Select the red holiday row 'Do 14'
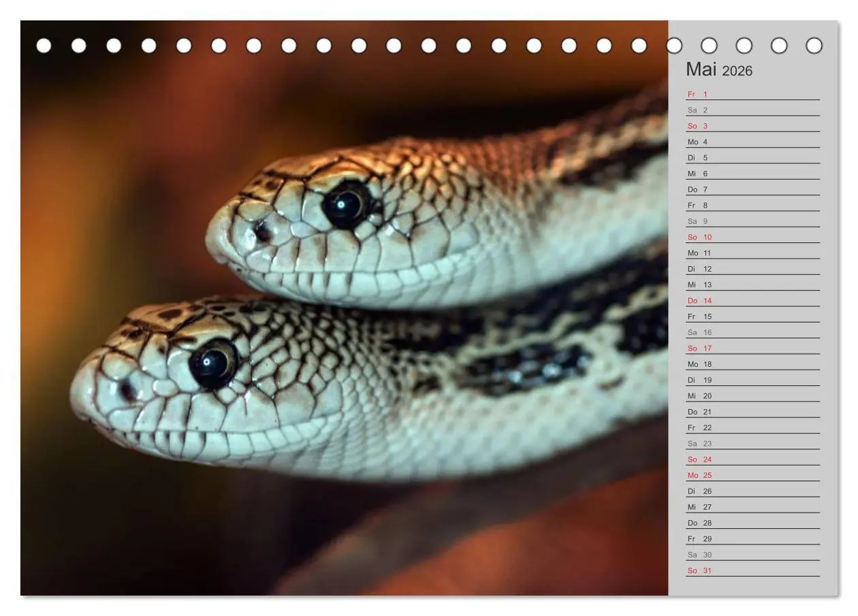The height and width of the screenshot is (616, 858). point(752,300)
